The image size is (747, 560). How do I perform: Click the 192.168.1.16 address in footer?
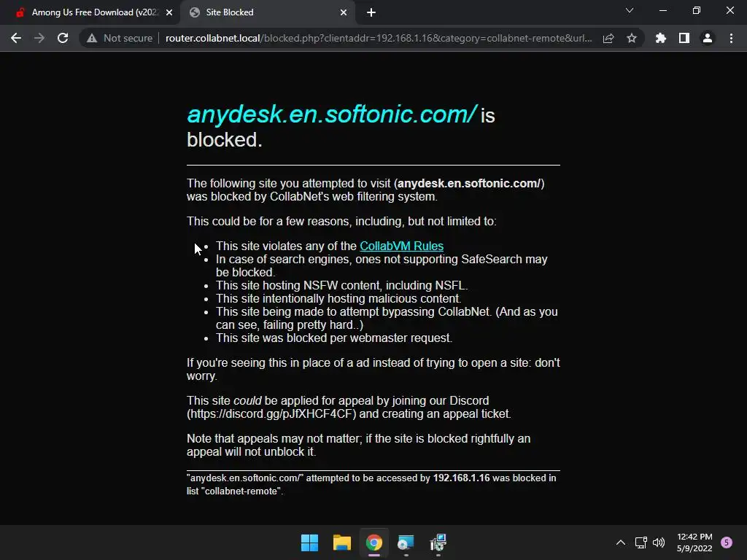point(461,478)
